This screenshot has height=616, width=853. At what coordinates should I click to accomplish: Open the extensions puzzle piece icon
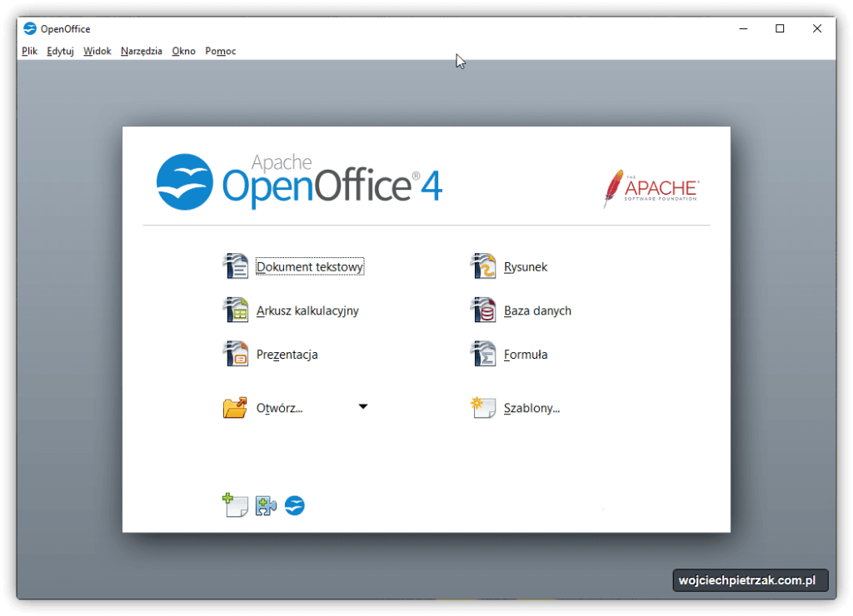pyautogui.click(x=266, y=505)
